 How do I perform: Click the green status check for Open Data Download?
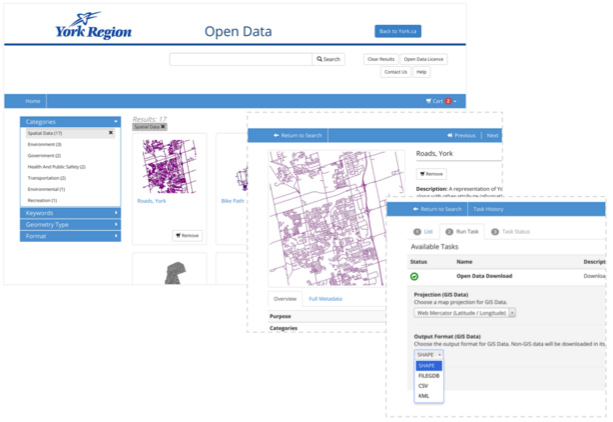pyautogui.click(x=415, y=276)
